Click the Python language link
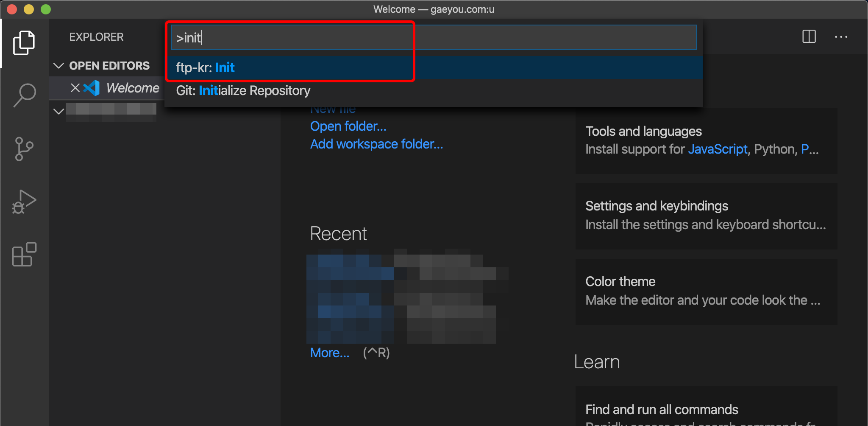 pyautogui.click(x=774, y=149)
